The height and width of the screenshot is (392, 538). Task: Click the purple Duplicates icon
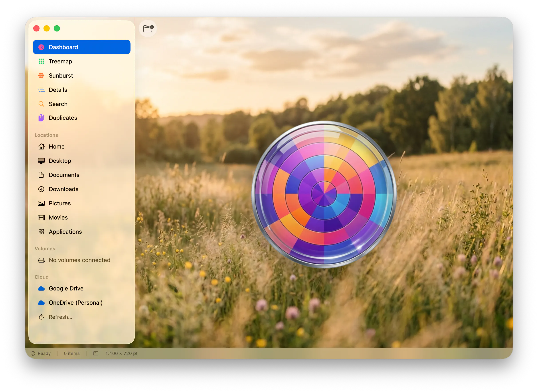pyautogui.click(x=41, y=118)
